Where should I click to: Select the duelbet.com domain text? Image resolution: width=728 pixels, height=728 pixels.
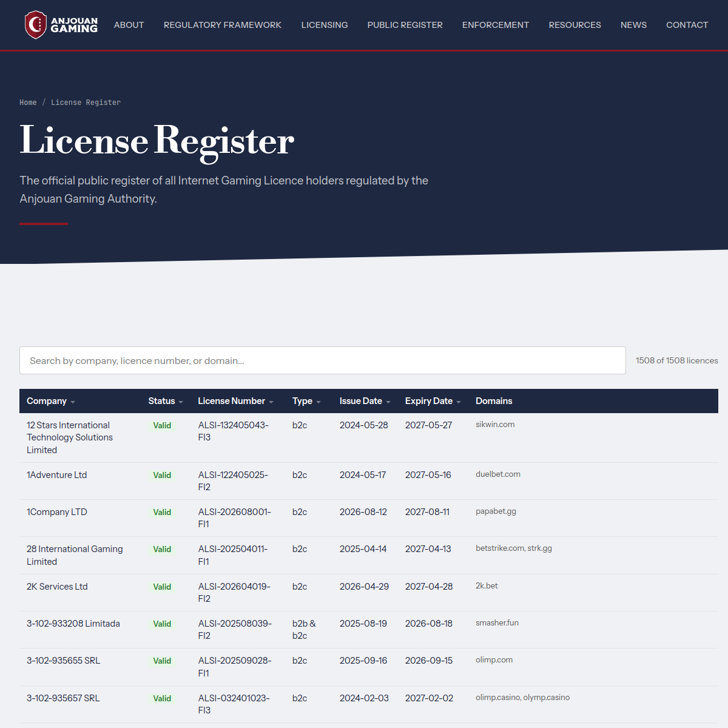point(498,474)
